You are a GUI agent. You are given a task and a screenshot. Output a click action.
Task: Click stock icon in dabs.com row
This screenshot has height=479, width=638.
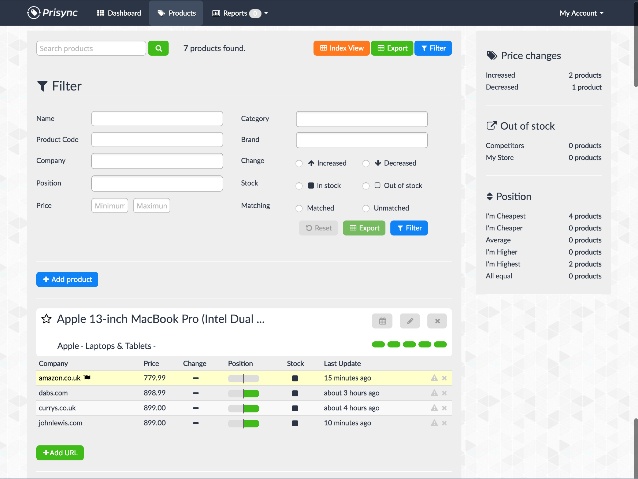pos(295,393)
